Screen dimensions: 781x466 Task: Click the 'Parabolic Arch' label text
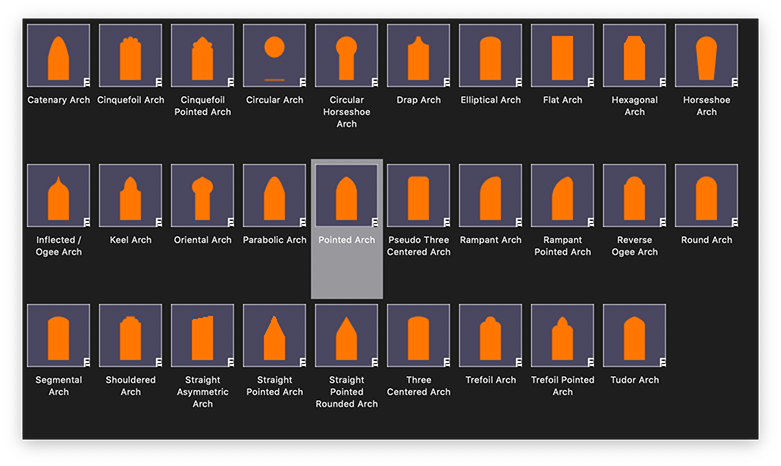[274, 240]
